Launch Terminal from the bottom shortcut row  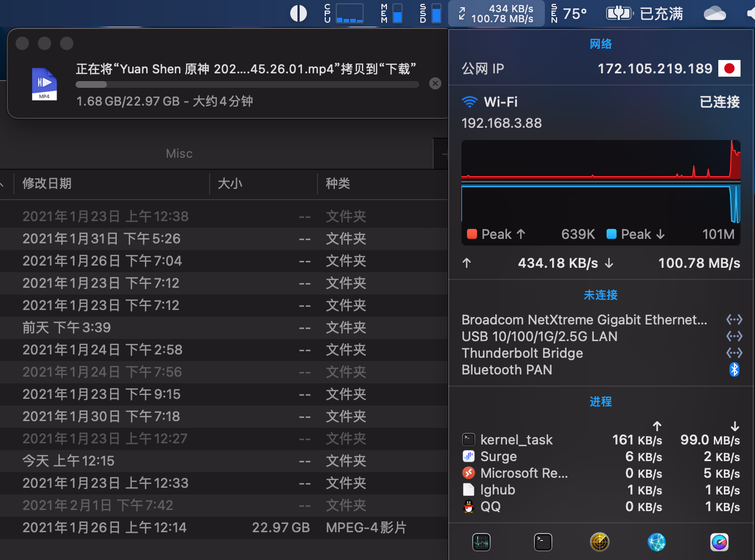(x=543, y=542)
